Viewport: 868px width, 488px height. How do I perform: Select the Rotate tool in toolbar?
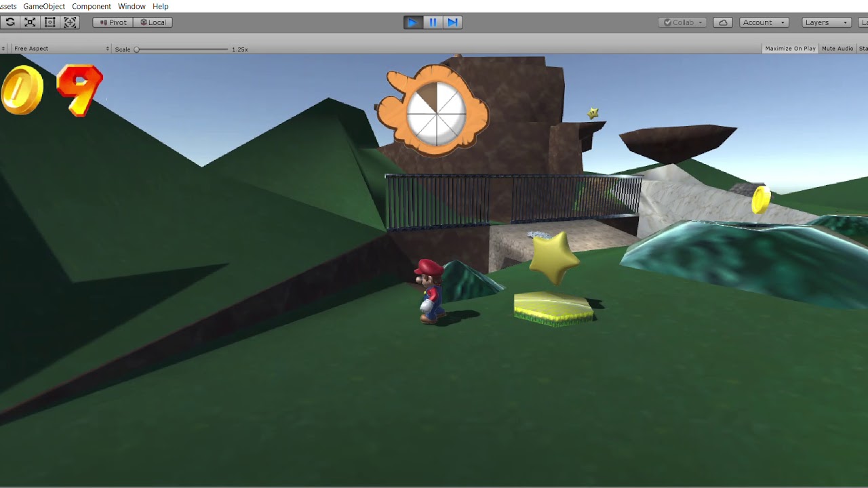click(x=10, y=22)
